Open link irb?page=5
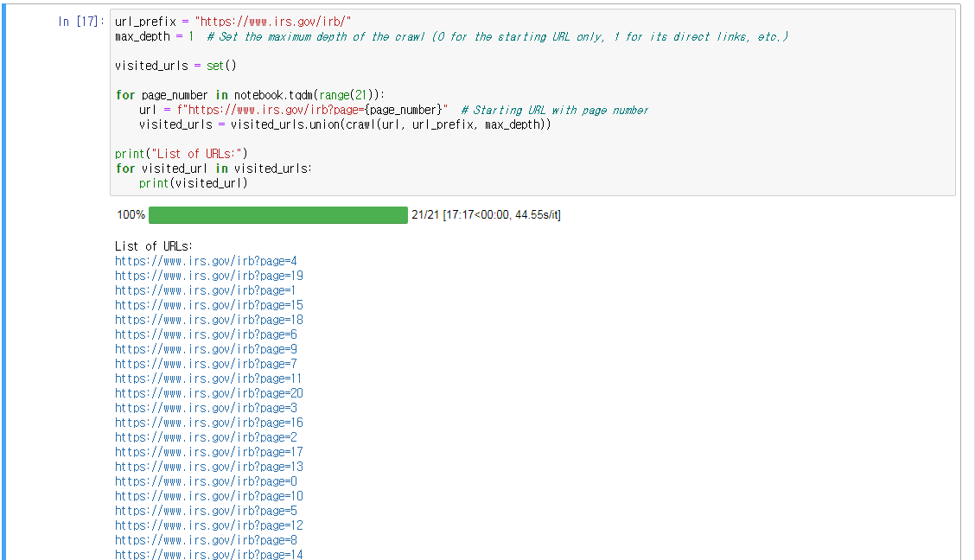The image size is (975, 560). point(206,511)
